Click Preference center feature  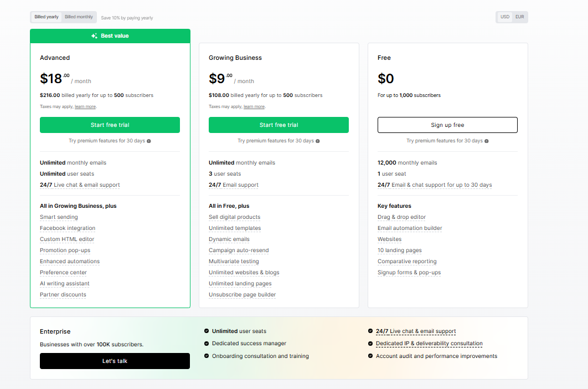click(63, 273)
